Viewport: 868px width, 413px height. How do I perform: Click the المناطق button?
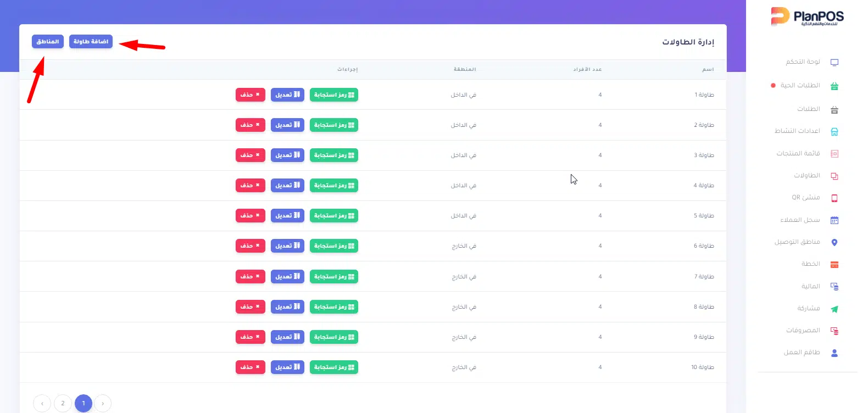pyautogui.click(x=48, y=42)
